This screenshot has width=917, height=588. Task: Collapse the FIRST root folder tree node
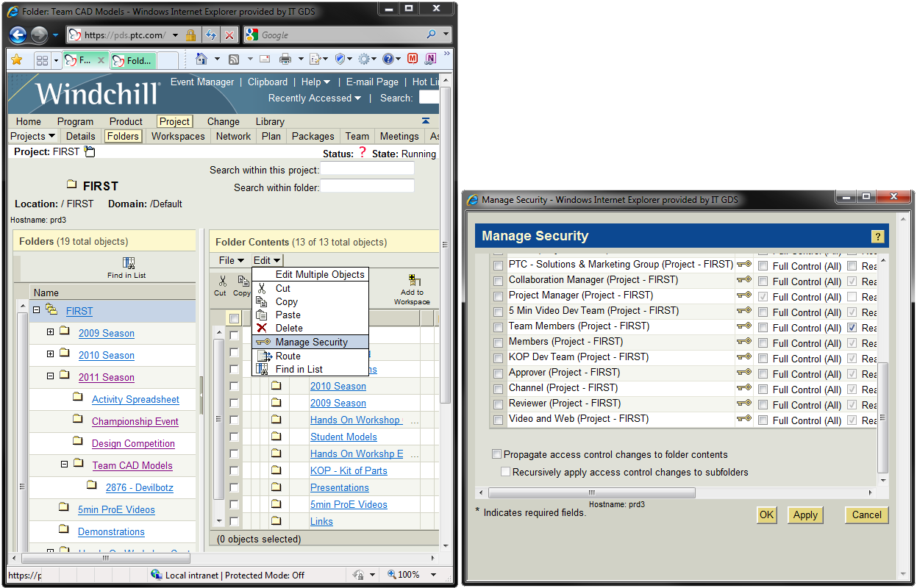(36, 310)
